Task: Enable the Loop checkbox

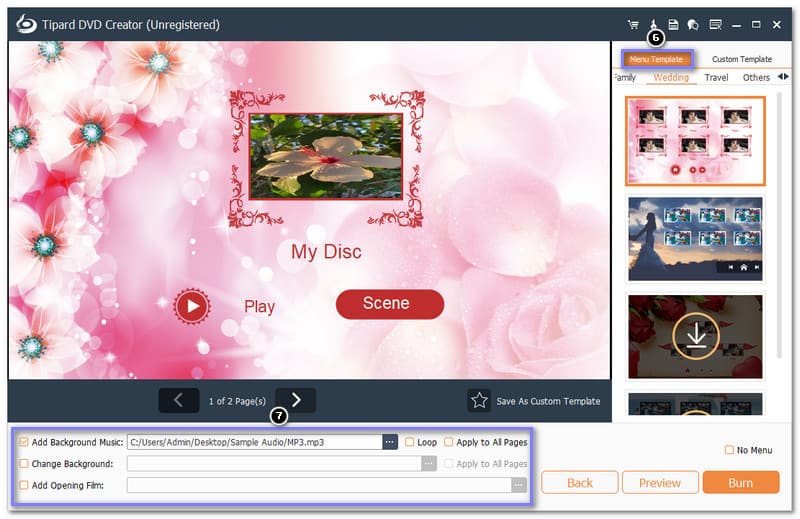Action: pos(410,442)
